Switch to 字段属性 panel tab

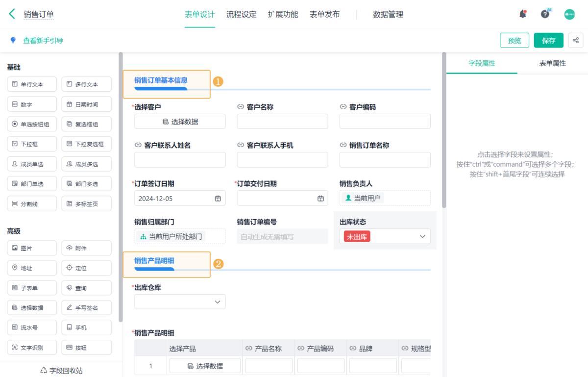[482, 63]
